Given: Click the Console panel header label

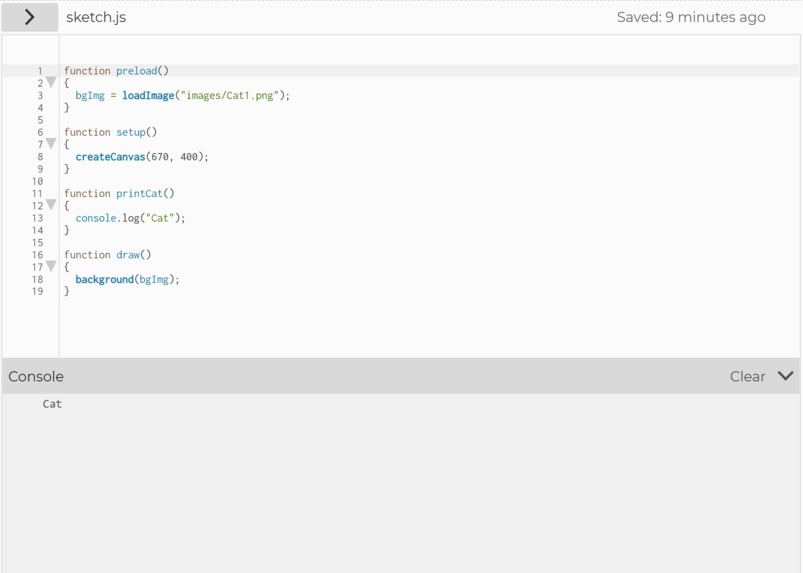Looking at the screenshot, I should 36,376.
